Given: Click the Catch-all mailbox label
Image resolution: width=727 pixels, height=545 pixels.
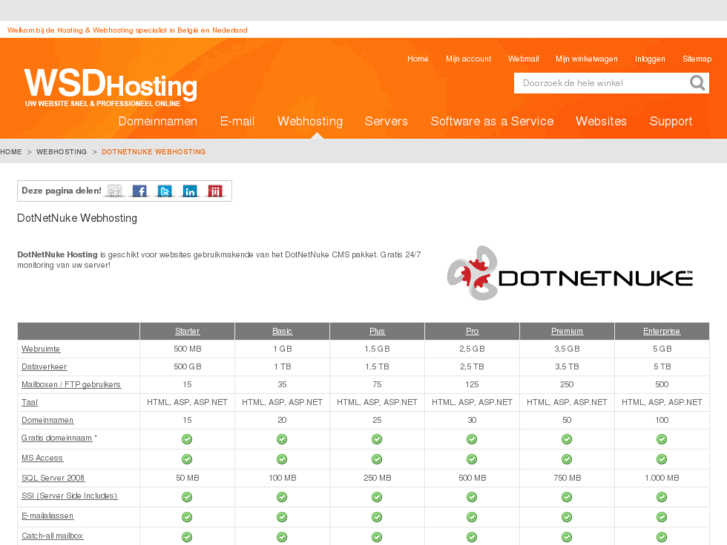Looking at the screenshot, I should (52, 536).
